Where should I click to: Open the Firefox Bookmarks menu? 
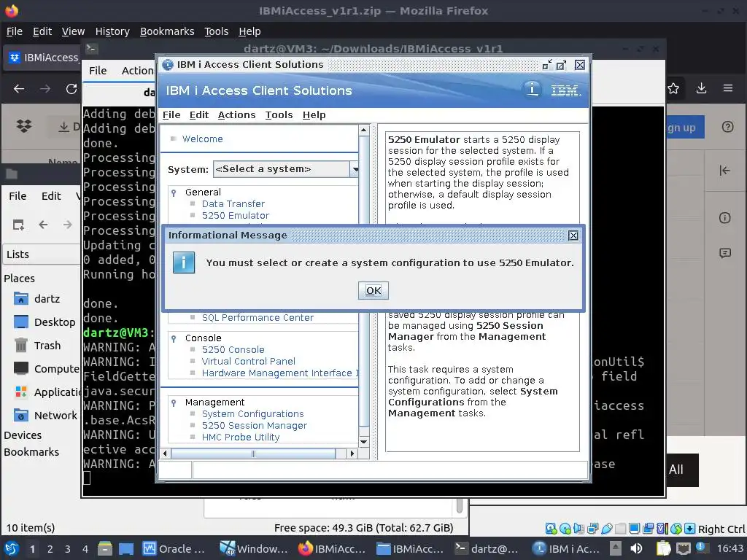tap(167, 31)
